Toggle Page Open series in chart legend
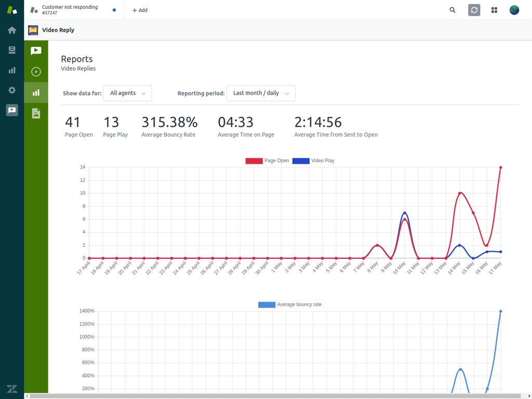The width and height of the screenshot is (532, 399). tap(268, 161)
